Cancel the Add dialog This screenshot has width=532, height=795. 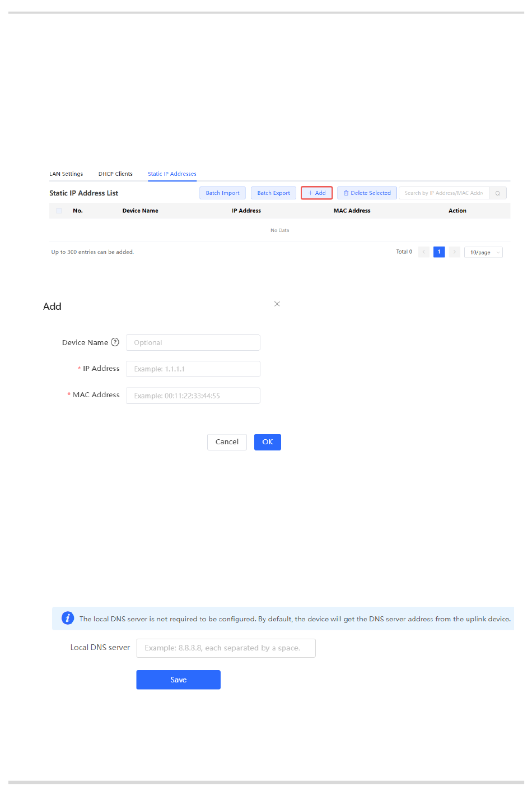coord(227,442)
